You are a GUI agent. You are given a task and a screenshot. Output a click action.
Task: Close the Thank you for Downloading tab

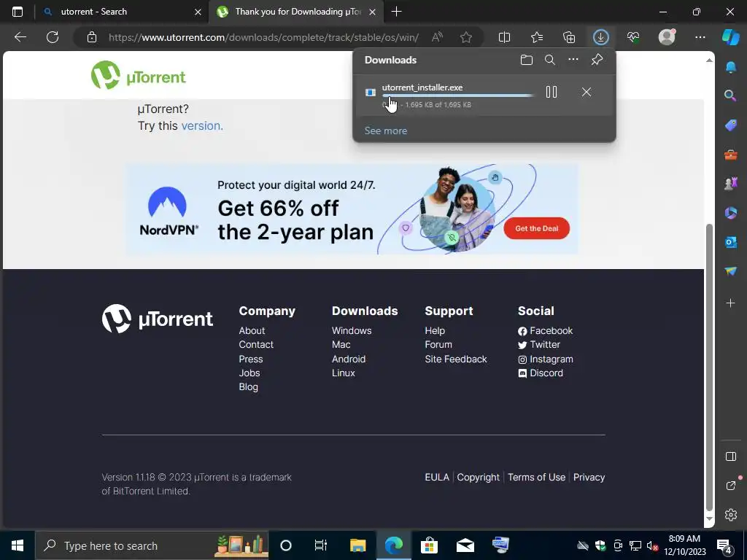[x=373, y=12]
